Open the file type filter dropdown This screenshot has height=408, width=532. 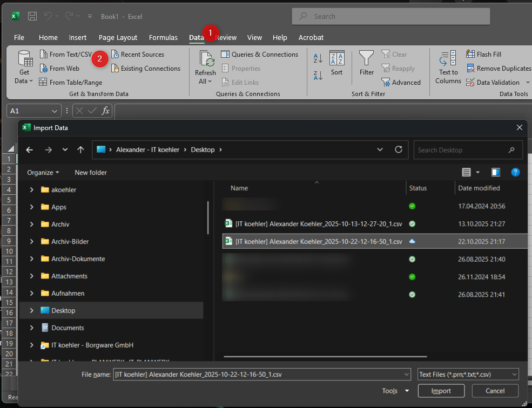point(468,375)
